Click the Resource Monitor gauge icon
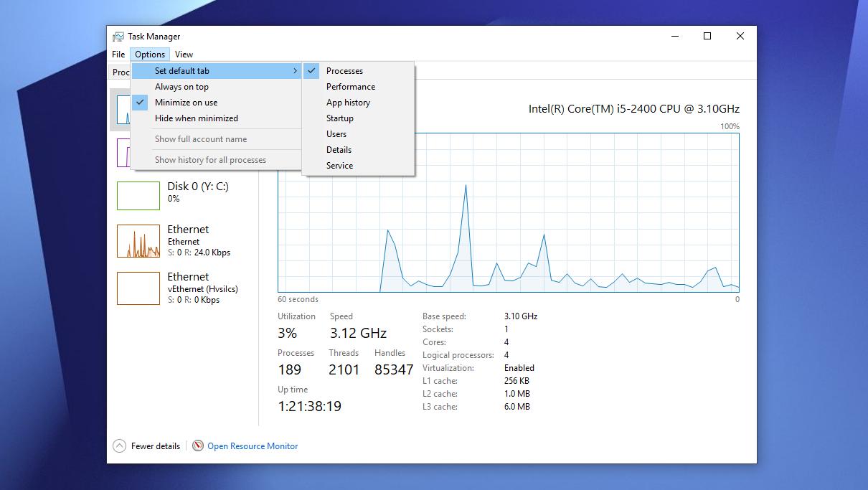Screen dimensions: 868x490 198,446
